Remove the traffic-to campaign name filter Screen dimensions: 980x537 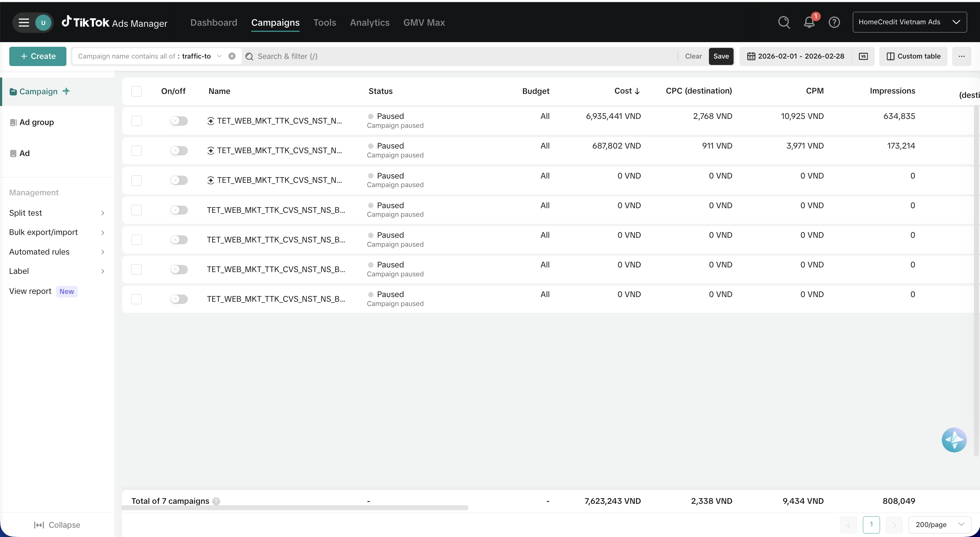(x=232, y=56)
